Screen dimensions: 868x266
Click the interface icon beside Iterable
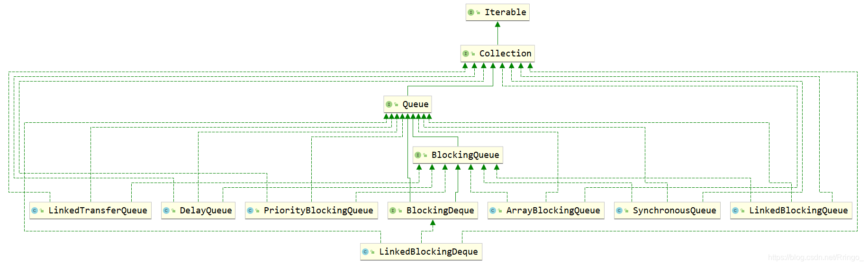pyautogui.click(x=471, y=12)
